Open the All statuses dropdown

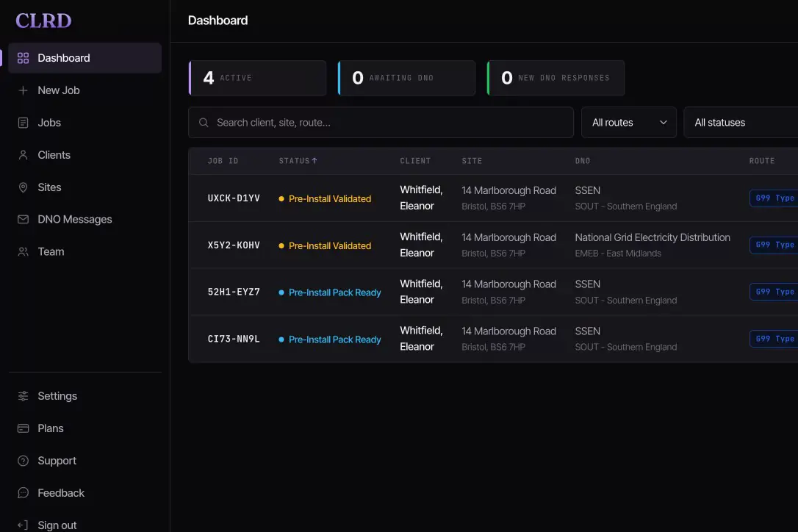(x=741, y=123)
